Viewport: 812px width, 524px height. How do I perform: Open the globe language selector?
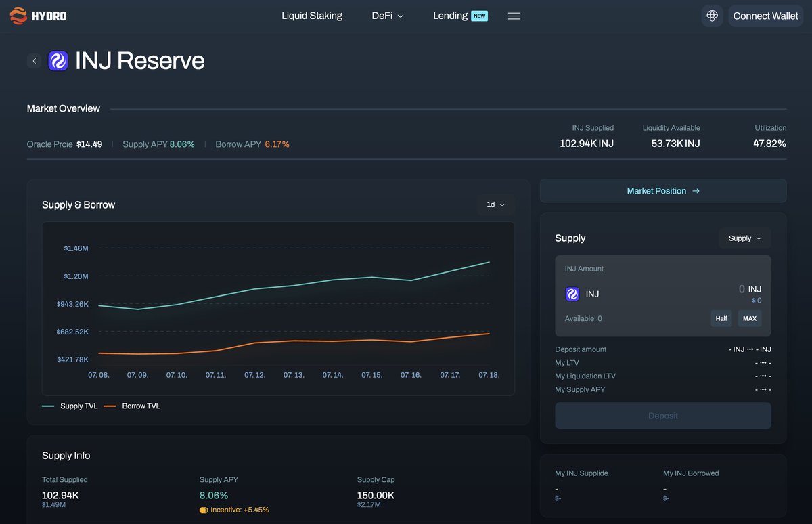coord(712,16)
